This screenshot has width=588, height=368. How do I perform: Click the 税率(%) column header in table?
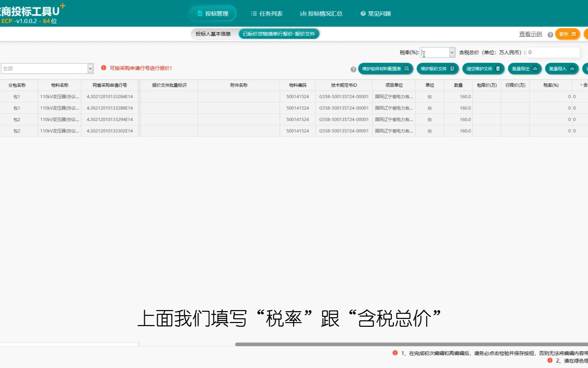point(551,85)
